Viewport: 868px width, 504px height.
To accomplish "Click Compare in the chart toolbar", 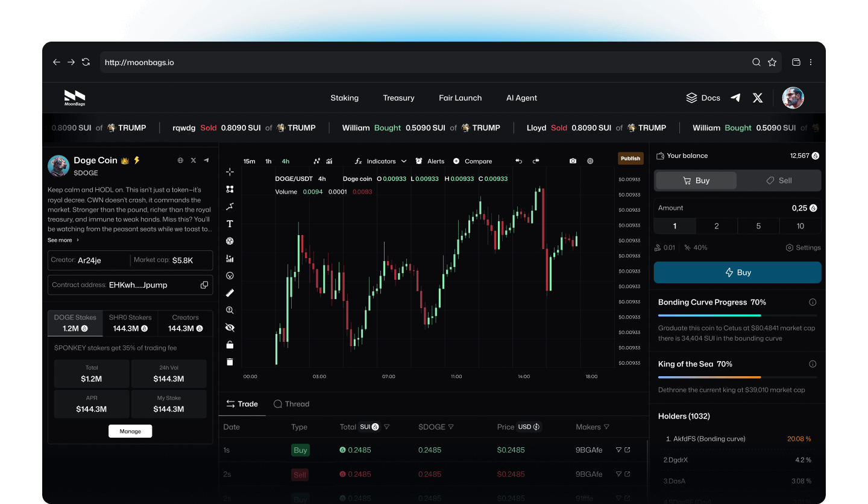I will (x=473, y=161).
